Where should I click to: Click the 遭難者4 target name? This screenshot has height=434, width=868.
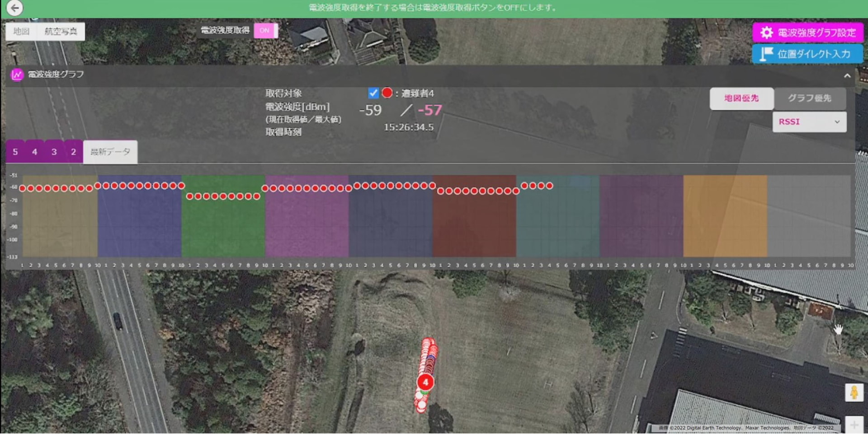coord(418,93)
